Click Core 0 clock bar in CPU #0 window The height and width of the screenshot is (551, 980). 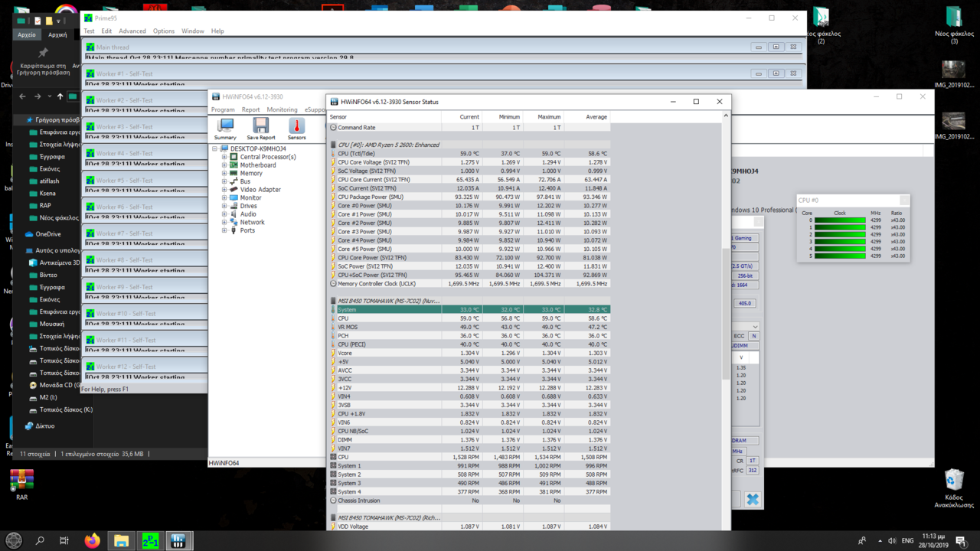tap(840, 220)
